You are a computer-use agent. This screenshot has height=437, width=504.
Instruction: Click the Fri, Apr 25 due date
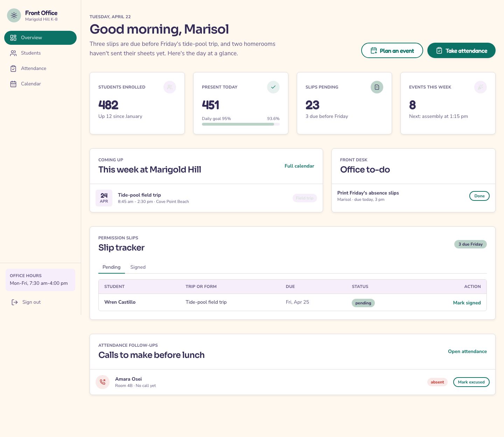297,302
